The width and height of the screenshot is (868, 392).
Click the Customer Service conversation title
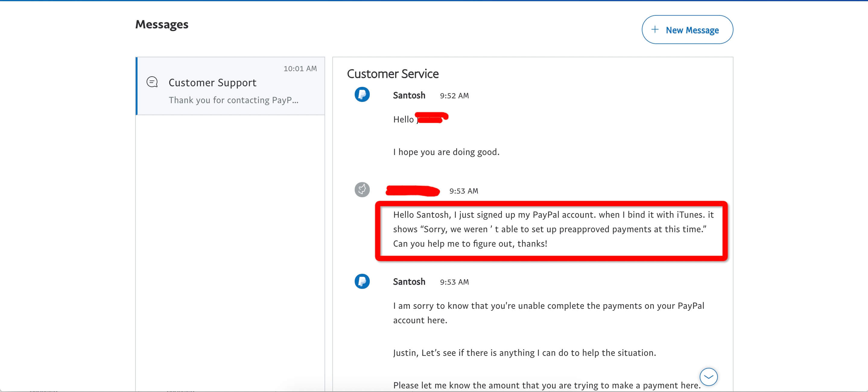pos(393,74)
